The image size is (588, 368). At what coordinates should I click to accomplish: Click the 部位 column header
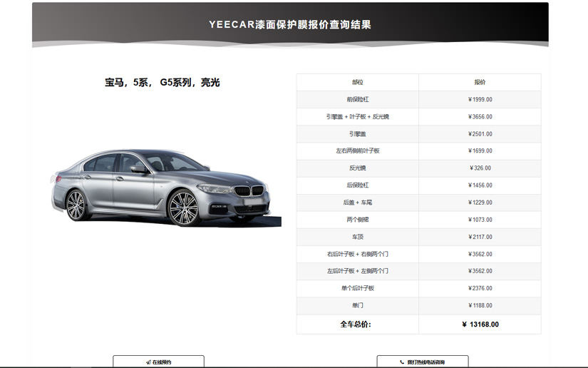click(358, 82)
